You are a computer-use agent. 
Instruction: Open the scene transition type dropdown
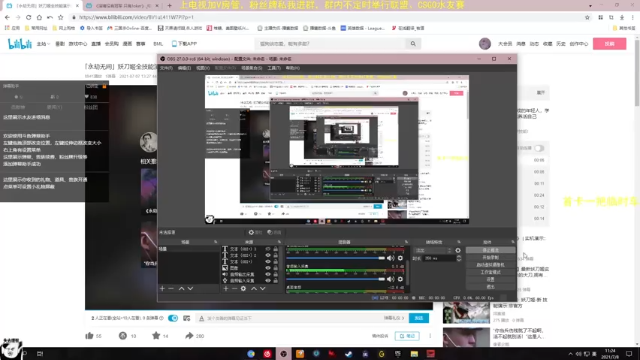pos(433,250)
